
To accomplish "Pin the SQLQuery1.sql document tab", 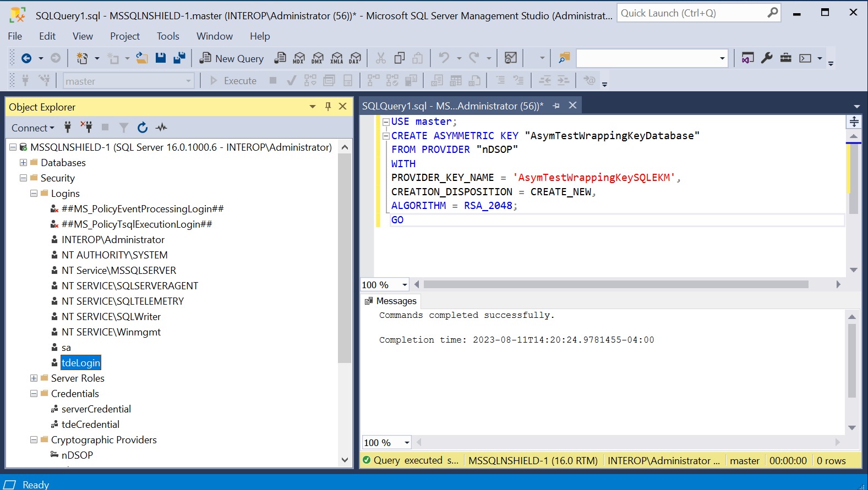I will click(x=556, y=106).
